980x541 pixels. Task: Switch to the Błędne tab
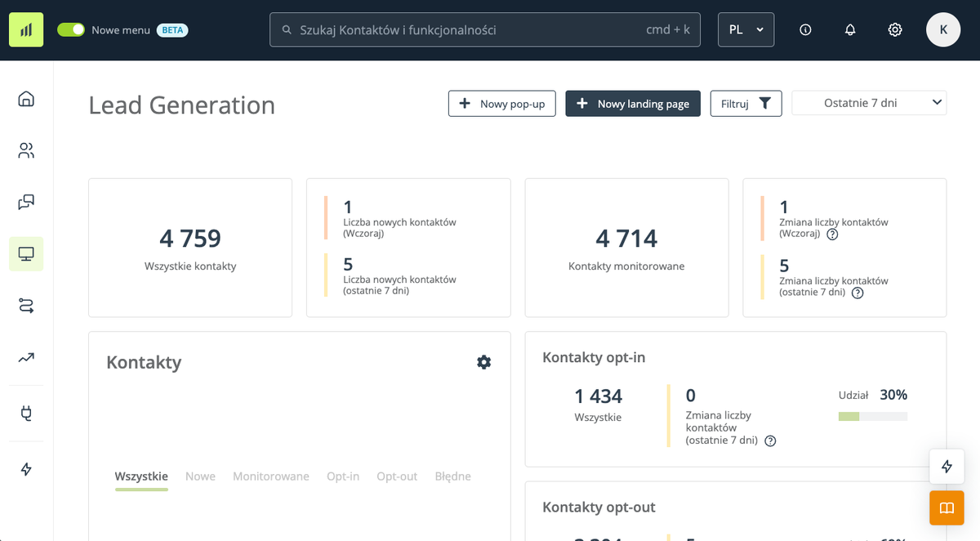coord(453,476)
